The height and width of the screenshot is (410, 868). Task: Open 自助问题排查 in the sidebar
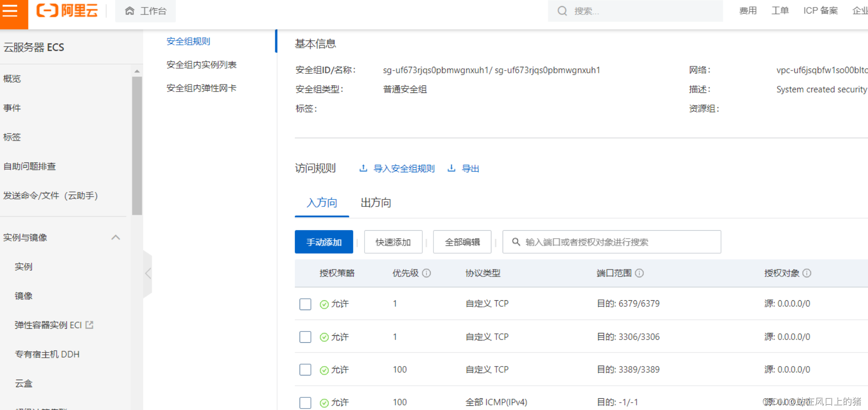(x=29, y=166)
